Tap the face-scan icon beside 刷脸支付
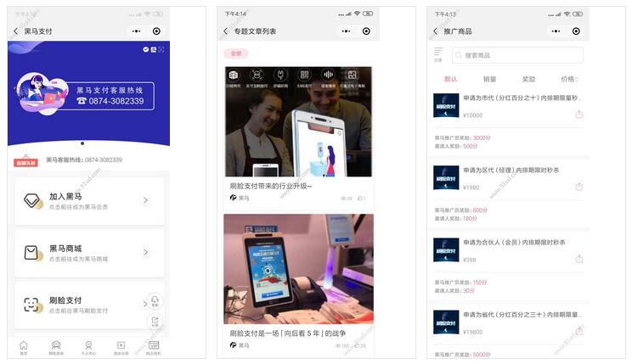Viewport: 632px width, 364px height. [x=32, y=305]
